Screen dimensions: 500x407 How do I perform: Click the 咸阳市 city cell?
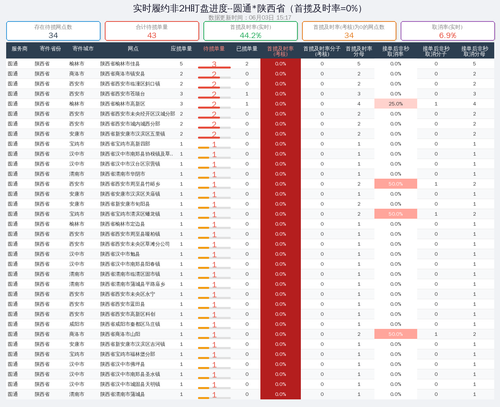click(77, 324)
